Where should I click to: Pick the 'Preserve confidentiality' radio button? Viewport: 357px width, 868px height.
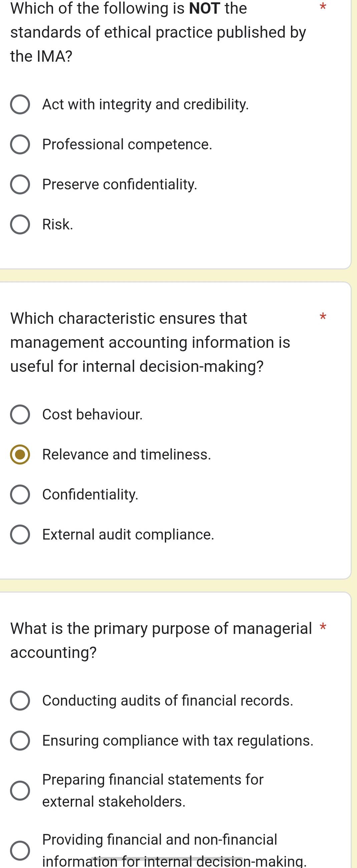point(20,185)
